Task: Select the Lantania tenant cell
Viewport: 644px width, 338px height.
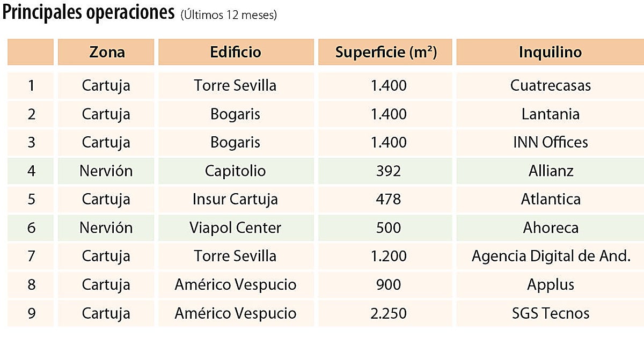Action: click(x=550, y=114)
